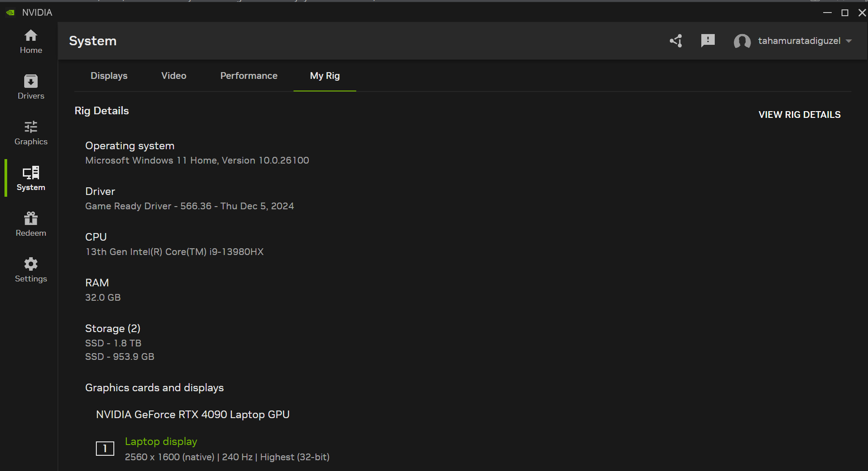
Task: Click the Storage (2) label
Action: [x=113, y=328]
